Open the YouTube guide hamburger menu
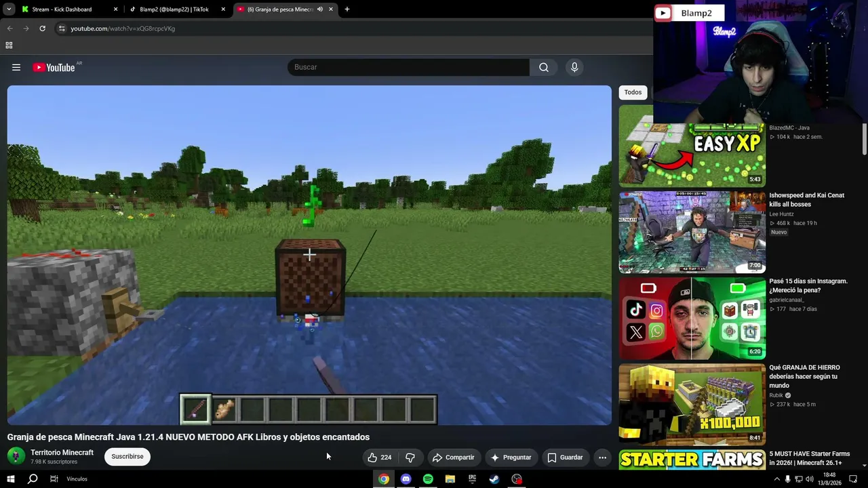 [16, 67]
